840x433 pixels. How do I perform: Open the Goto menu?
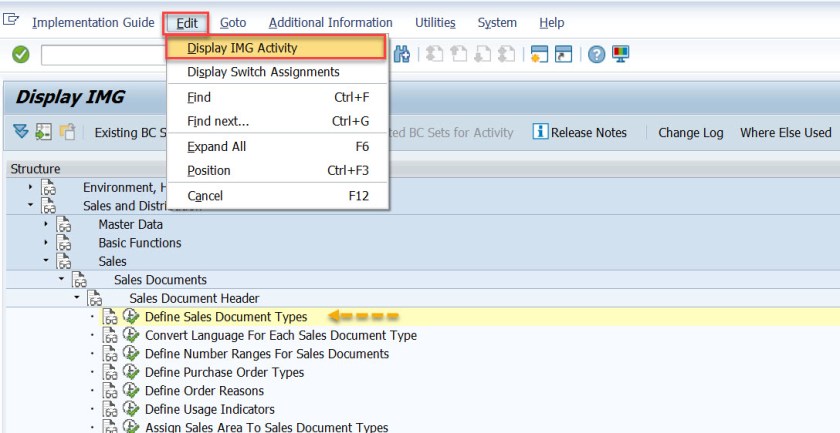pos(232,22)
